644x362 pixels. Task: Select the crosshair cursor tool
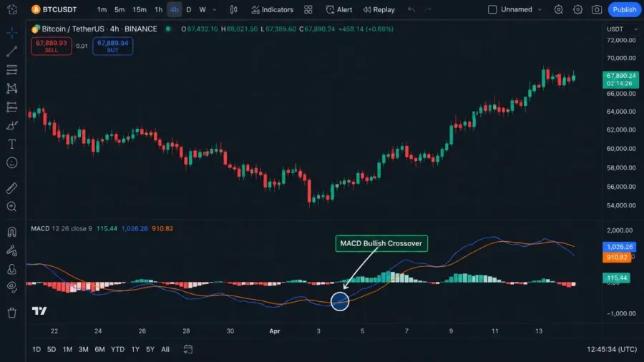(12, 32)
